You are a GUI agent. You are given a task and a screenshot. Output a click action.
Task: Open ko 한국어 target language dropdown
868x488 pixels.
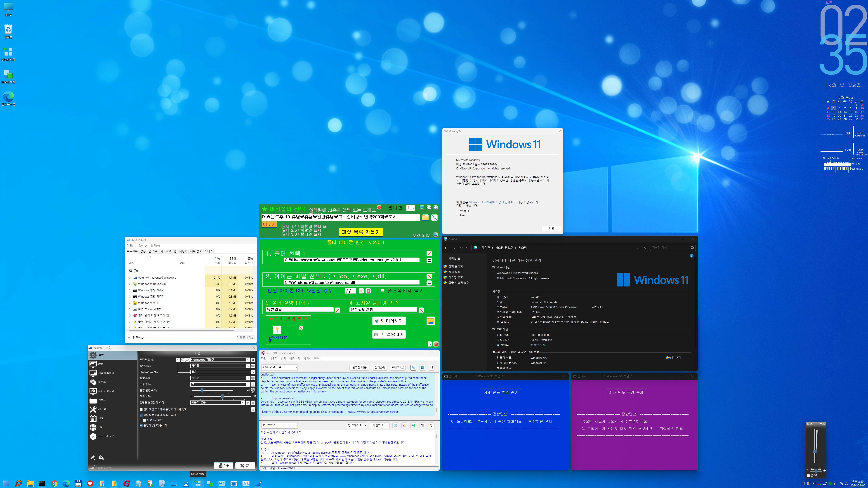(279, 425)
